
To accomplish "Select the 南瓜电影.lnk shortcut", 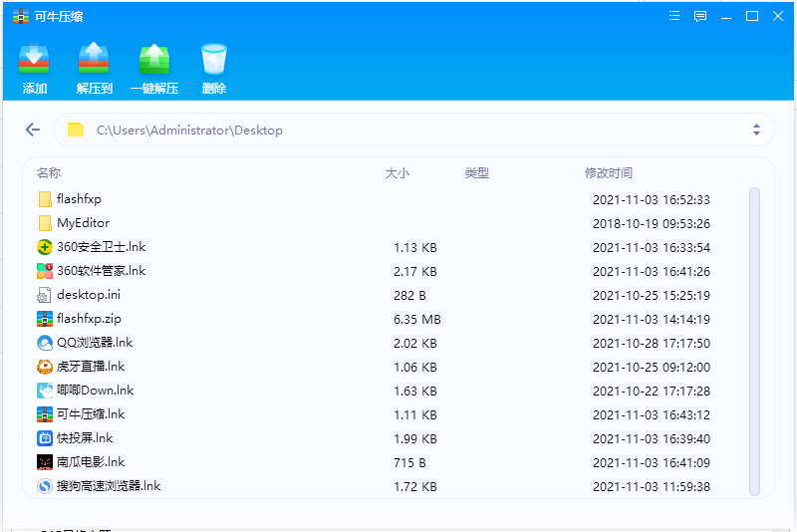I will (x=91, y=462).
